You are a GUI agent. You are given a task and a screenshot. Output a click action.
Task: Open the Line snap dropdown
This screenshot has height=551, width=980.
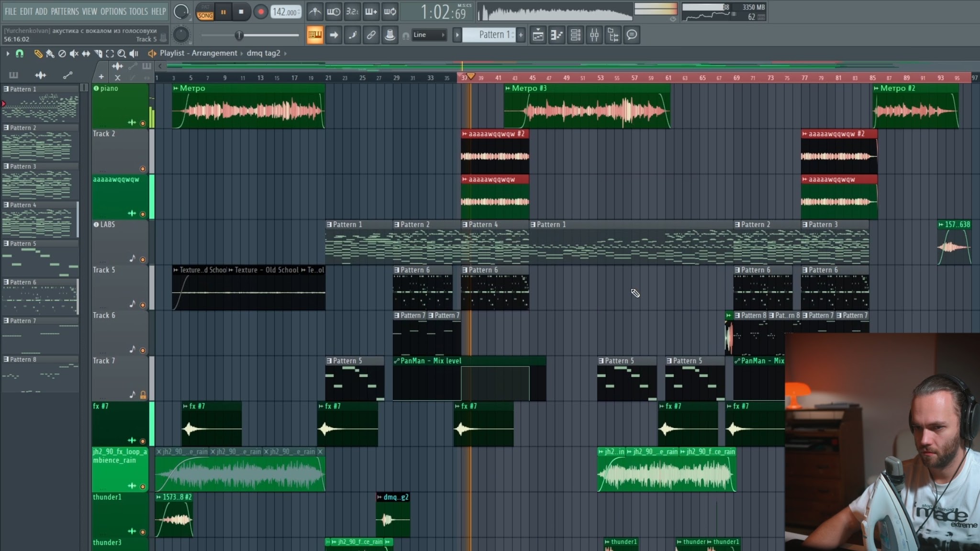(x=429, y=35)
